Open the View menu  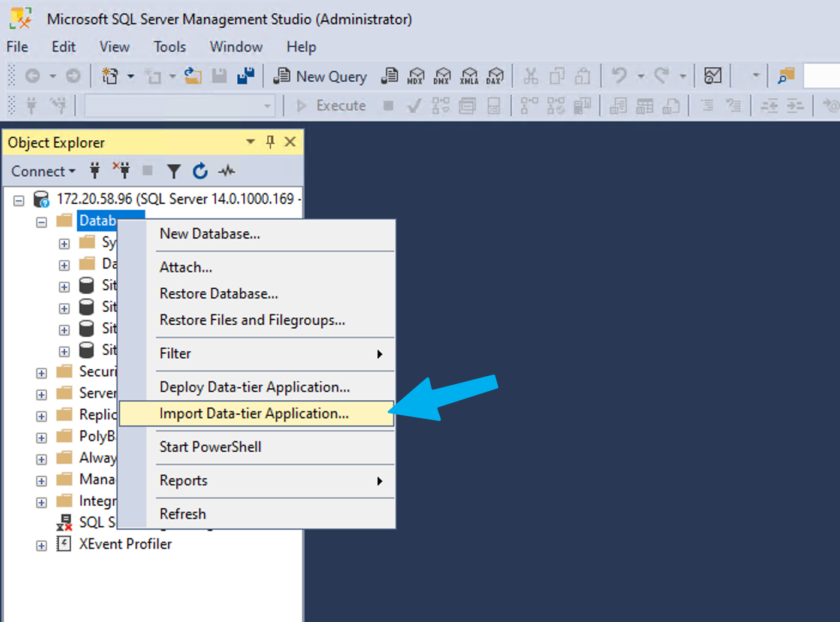(114, 47)
